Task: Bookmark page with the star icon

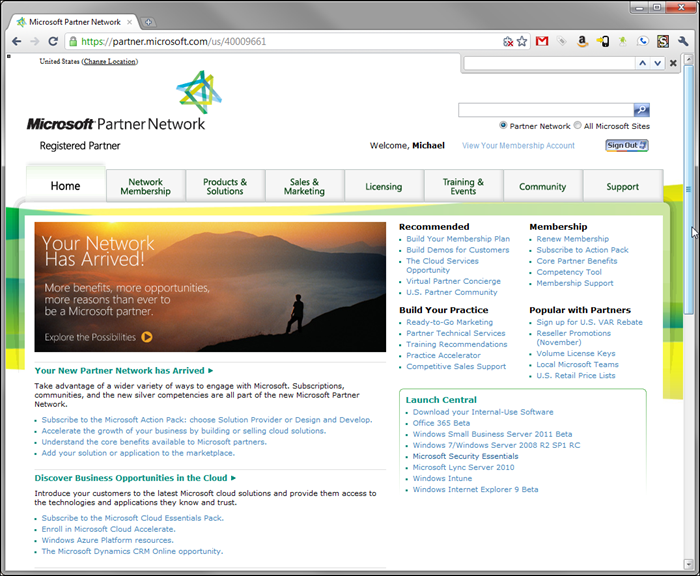Action: pos(522,42)
